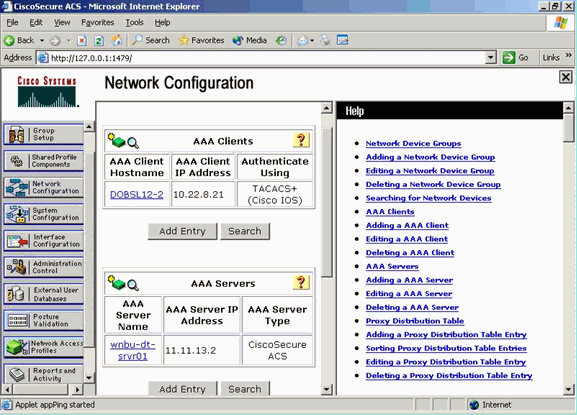
Task: Click the Go button beside address bar
Action: pyautogui.click(x=516, y=57)
